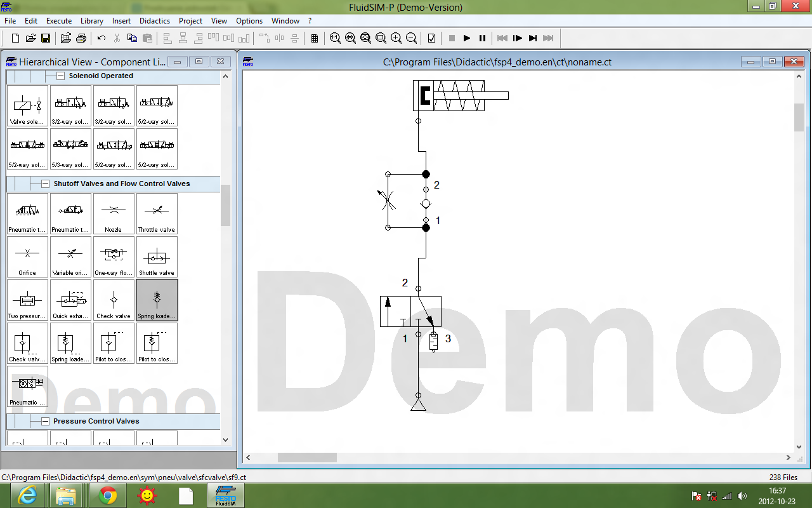
Task: Undo the last action via toolbar arrow
Action: pos(101,38)
